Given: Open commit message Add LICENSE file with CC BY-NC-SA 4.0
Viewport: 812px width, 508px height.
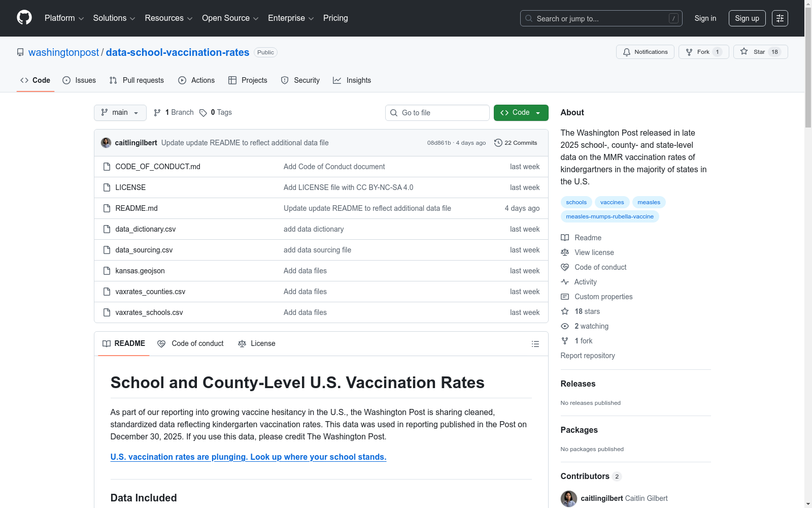Looking at the screenshot, I should (349, 187).
